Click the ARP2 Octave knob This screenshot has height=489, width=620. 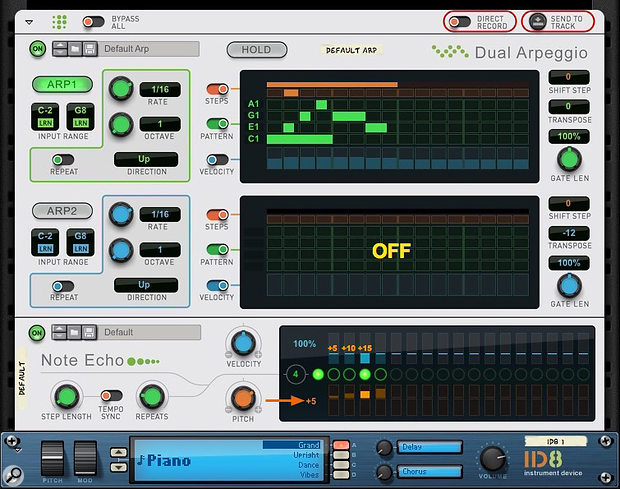coord(121,250)
